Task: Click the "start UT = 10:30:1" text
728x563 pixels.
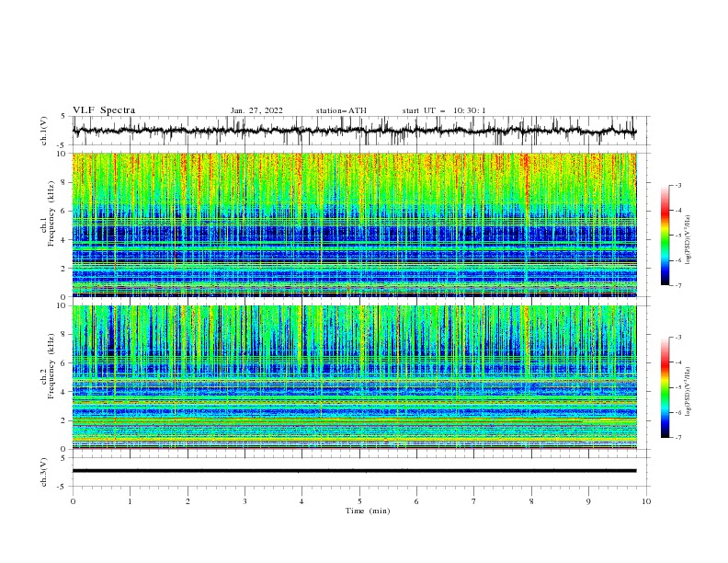Action: [444, 110]
